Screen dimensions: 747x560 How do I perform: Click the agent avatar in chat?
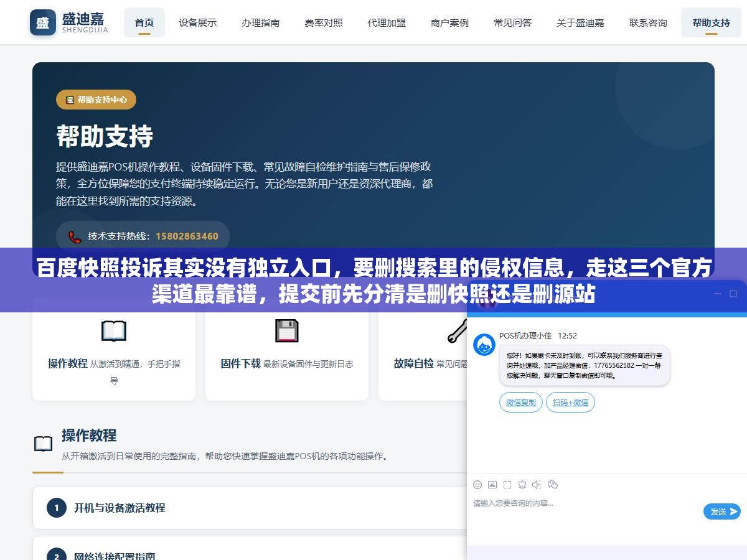click(484, 345)
